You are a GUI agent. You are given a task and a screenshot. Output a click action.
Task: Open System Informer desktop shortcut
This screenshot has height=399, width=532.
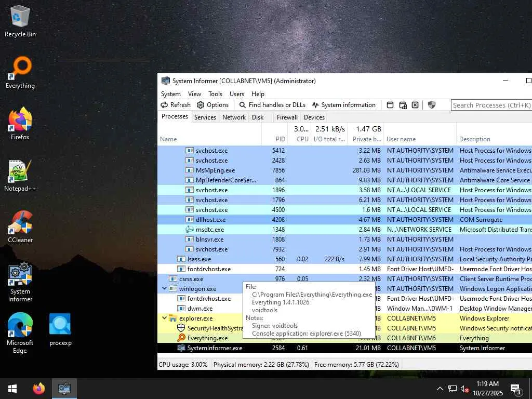point(20,282)
